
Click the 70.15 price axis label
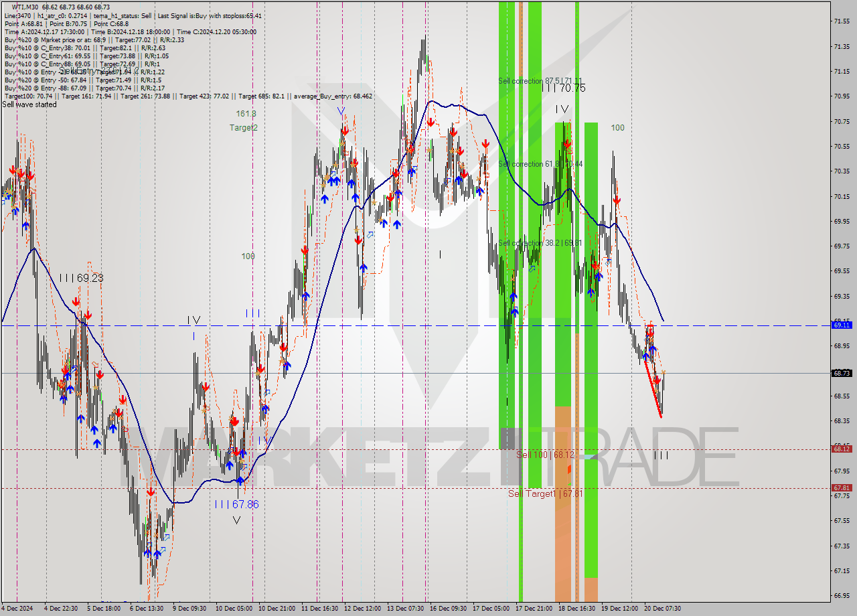click(842, 196)
